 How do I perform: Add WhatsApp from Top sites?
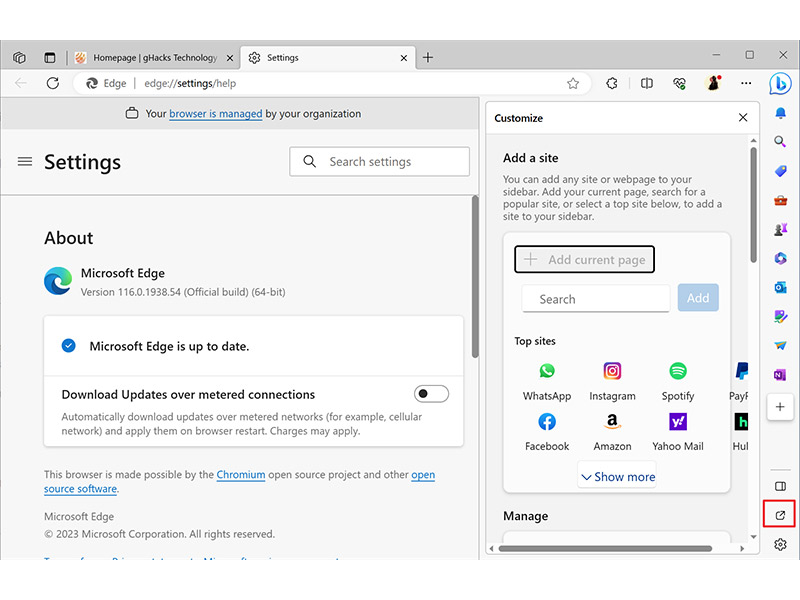(x=547, y=382)
